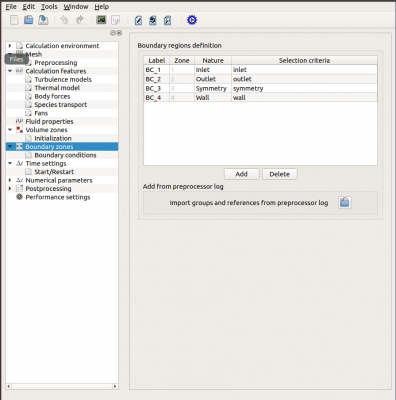This screenshot has width=396, height=400.
Task: Click the tree horizontal scrollbar track
Action: (62, 386)
